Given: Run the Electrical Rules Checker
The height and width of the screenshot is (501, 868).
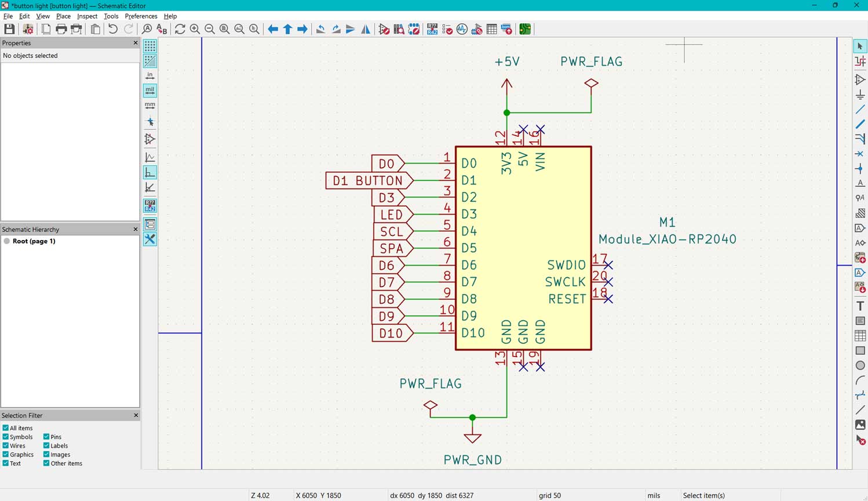Looking at the screenshot, I should tap(447, 29).
